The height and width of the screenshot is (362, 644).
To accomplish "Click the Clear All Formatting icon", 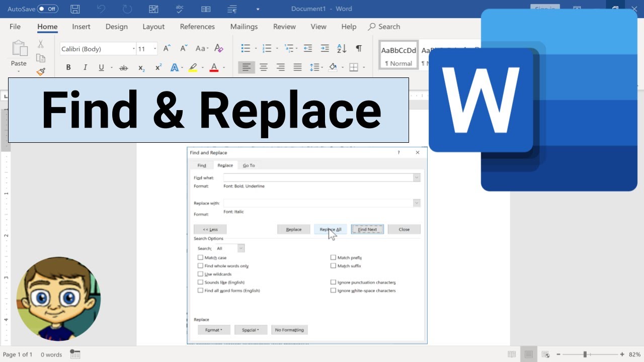I will click(218, 49).
